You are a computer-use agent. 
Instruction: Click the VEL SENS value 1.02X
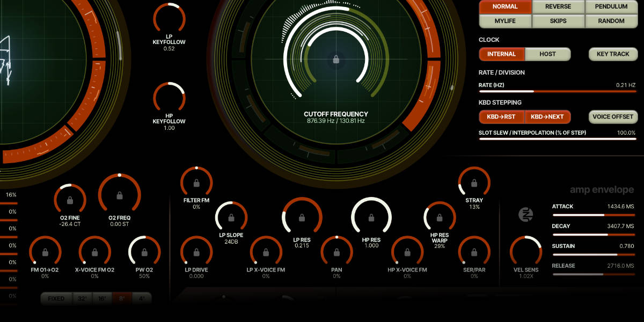click(525, 276)
